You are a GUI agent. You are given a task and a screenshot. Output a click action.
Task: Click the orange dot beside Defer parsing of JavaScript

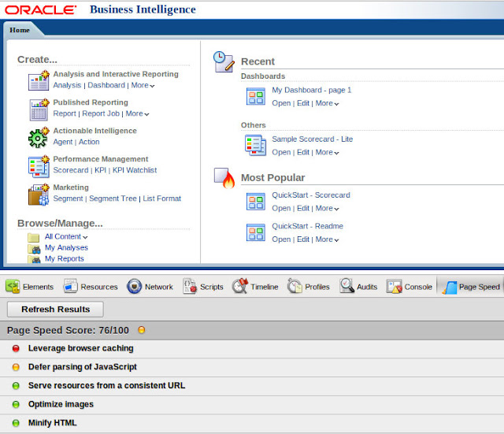pyautogui.click(x=16, y=367)
